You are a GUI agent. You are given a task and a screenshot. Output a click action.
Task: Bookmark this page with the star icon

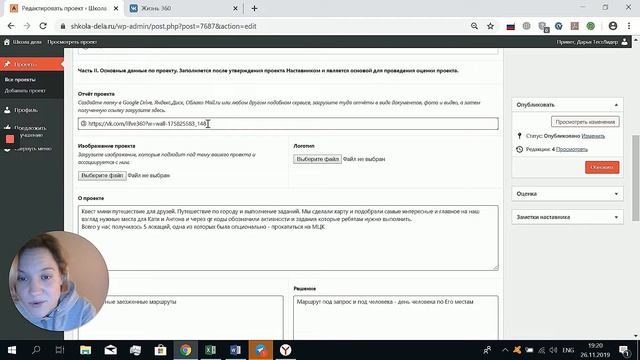(490, 26)
